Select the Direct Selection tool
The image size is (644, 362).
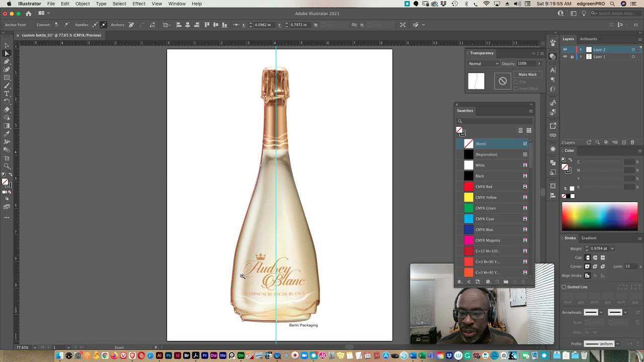[7, 53]
